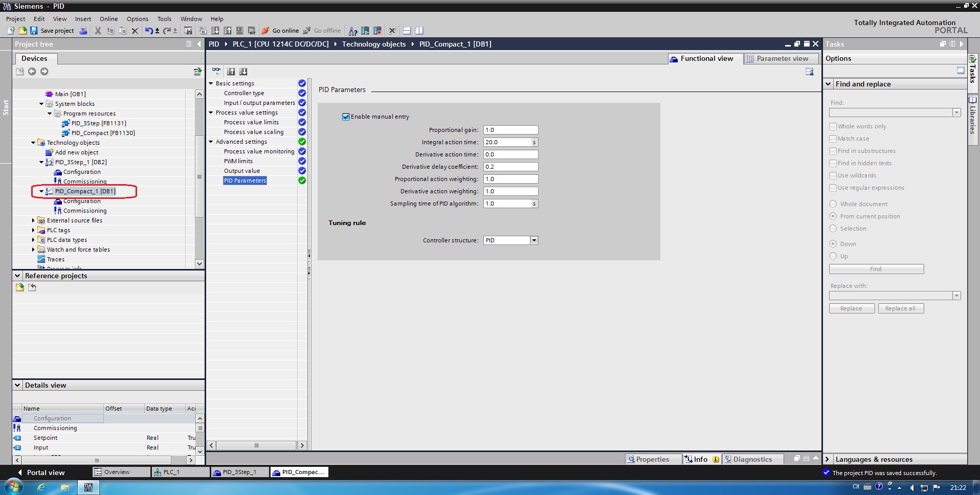Toggle Use wildcards checkbox
This screenshot has width=980, height=495.
point(833,175)
